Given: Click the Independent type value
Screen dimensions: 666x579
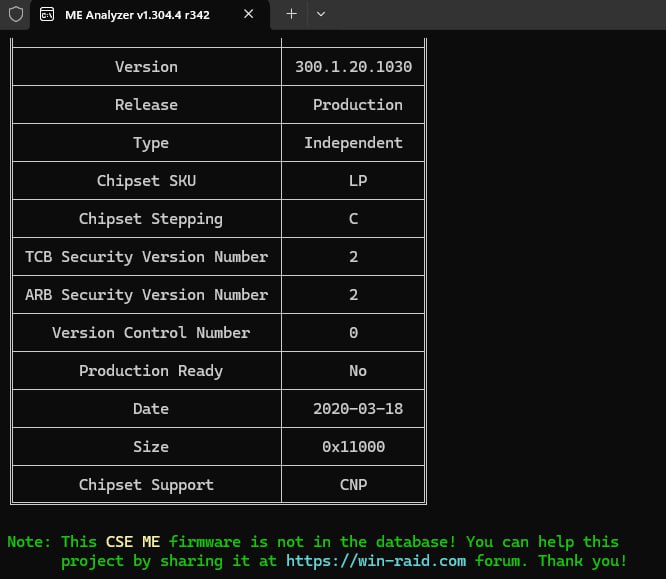Looking at the screenshot, I should (353, 143).
